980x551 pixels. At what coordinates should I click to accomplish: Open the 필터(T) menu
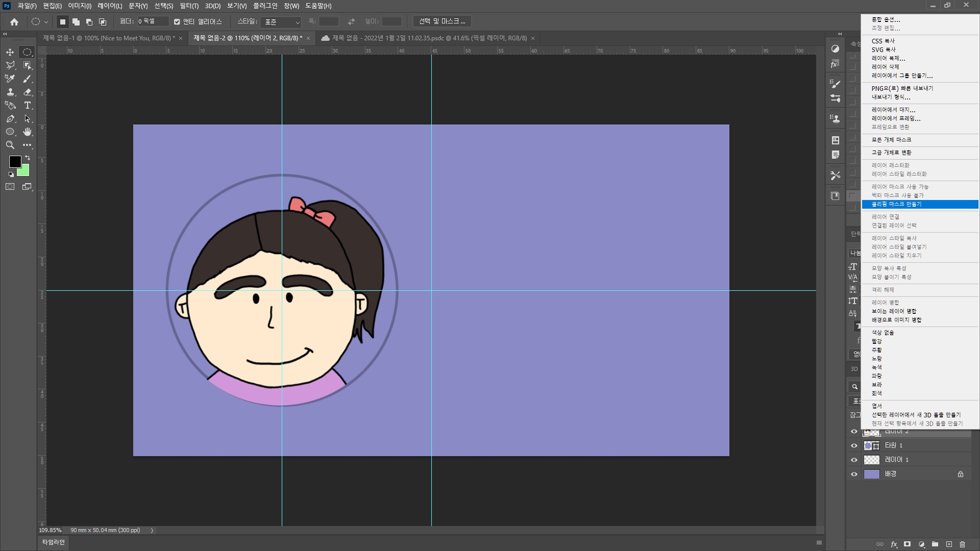[189, 6]
